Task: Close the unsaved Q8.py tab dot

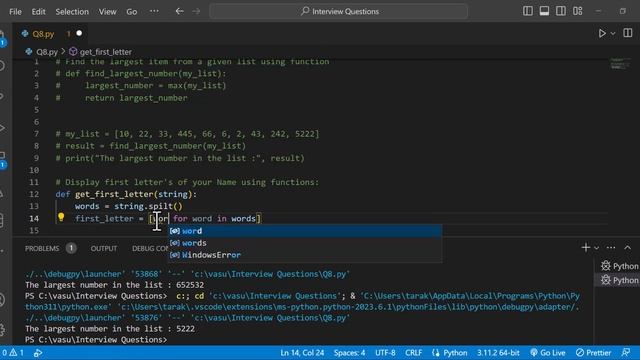Action: pyautogui.click(x=79, y=33)
